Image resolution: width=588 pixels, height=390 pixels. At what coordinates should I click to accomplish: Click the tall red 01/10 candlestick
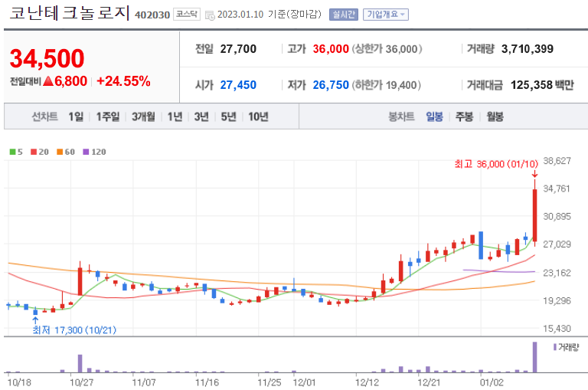pos(534,215)
